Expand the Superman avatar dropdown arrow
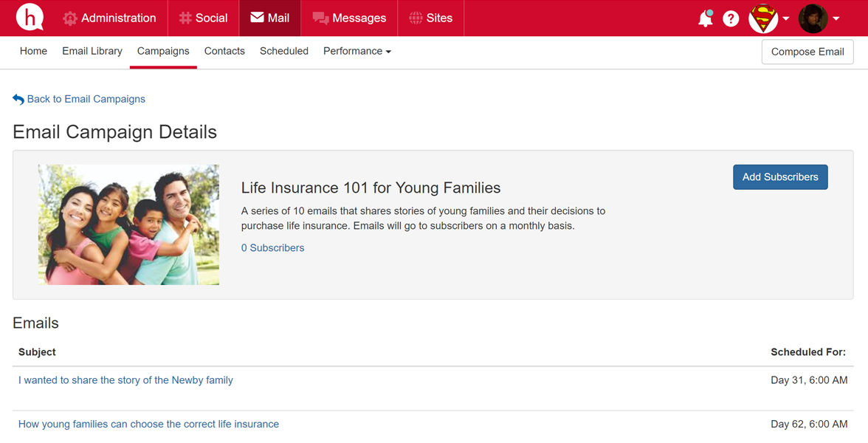Screen dimensions: 868x443 tap(785, 18)
